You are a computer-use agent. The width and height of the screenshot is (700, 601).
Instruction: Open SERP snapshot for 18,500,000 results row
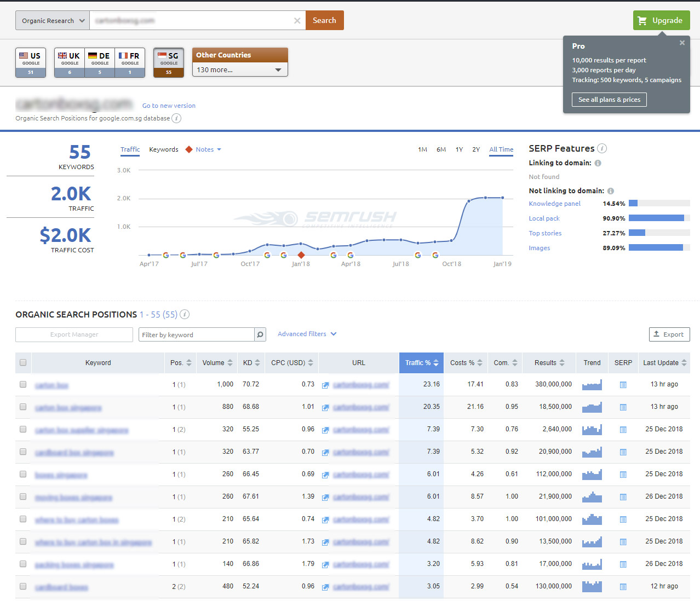click(x=623, y=407)
